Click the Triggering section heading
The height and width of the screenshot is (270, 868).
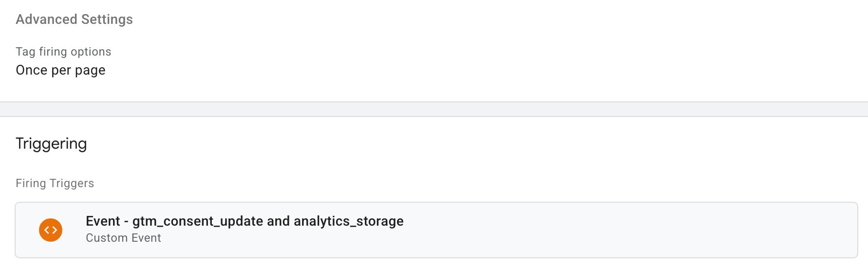(x=51, y=144)
